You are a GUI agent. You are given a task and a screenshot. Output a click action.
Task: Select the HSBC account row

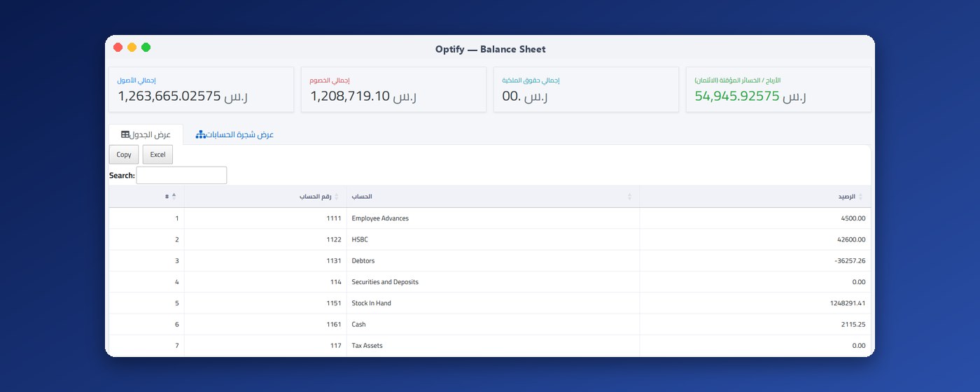tap(490, 239)
